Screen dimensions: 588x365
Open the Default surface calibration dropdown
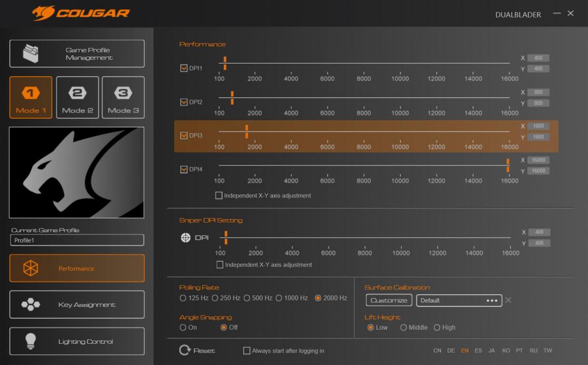(459, 300)
